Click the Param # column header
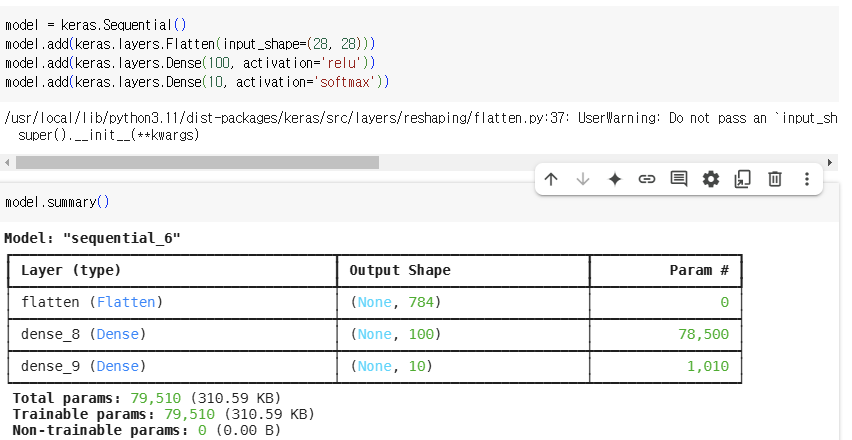The width and height of the screenshot is (852, 440). [699, 270]
